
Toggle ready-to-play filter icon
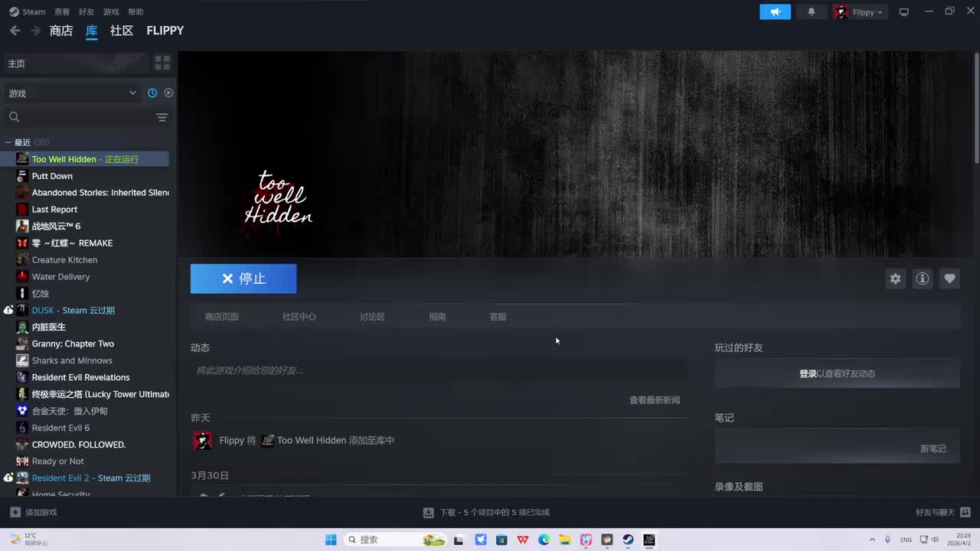[168, 93]
